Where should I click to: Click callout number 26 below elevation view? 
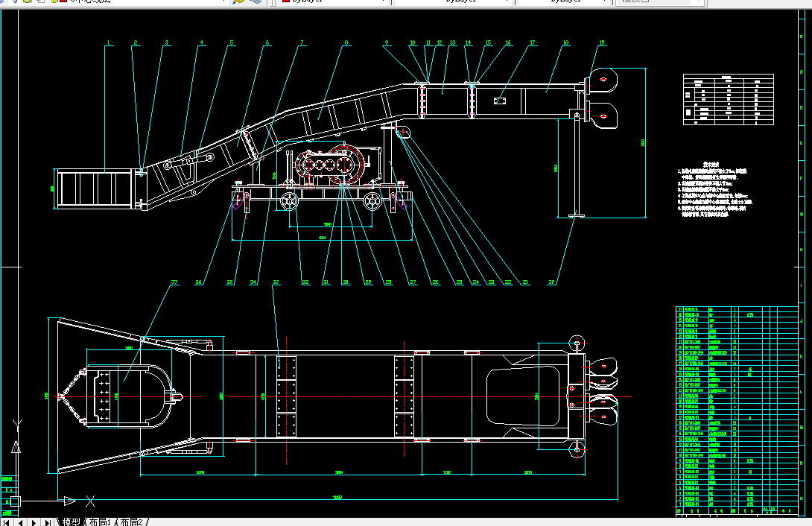436,282
